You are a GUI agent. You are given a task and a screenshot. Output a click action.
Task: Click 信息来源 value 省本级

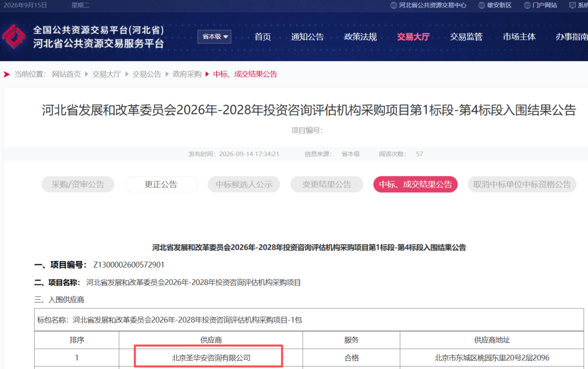pos(351,154)
